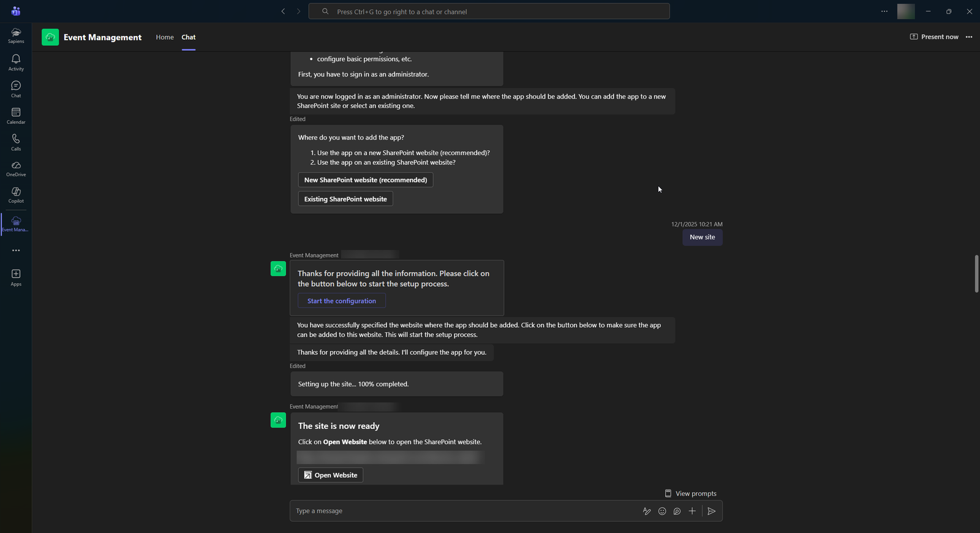Click the emoji picker icon
This screenshot has width=980, height=533.
[662, 511]
